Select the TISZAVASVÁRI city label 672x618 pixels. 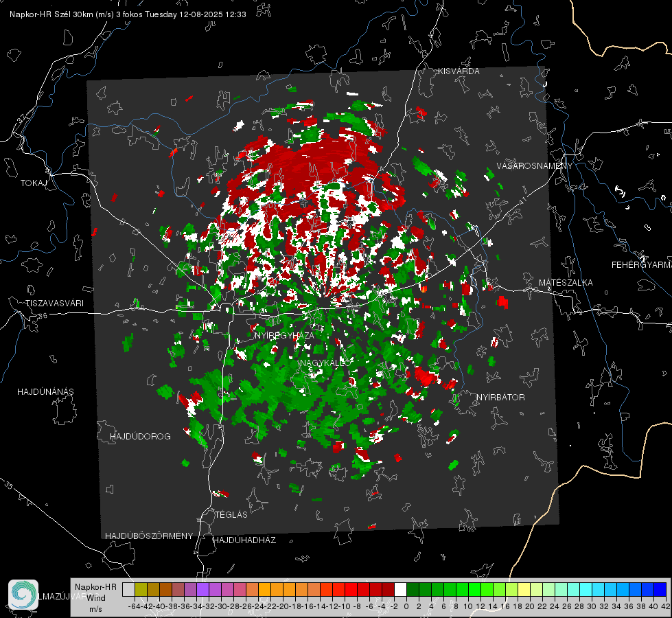[54, 304]
